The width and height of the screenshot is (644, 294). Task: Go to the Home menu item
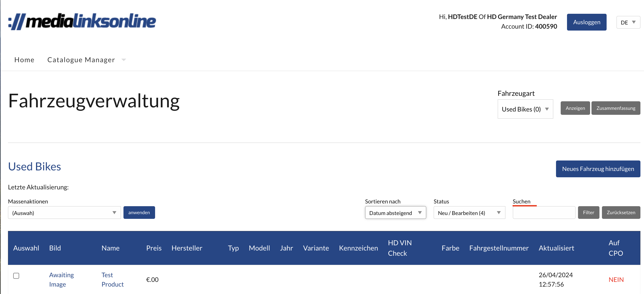pos(24,60)
